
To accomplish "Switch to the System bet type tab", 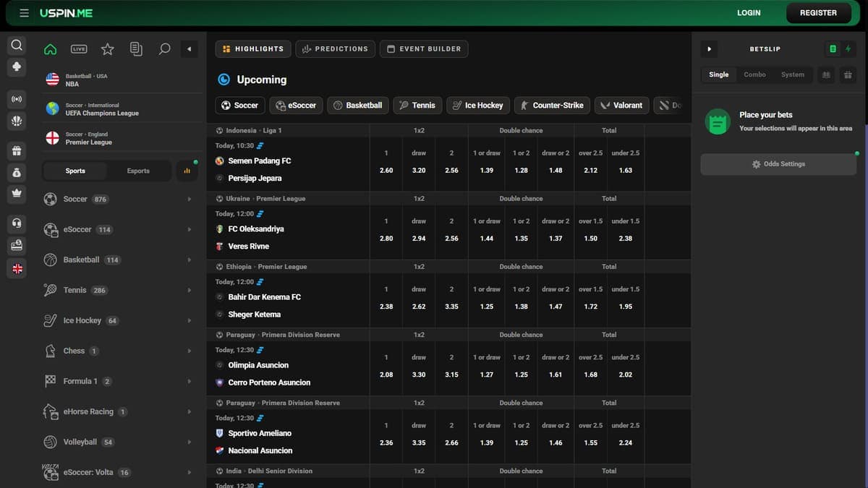I will coord(793,74).
